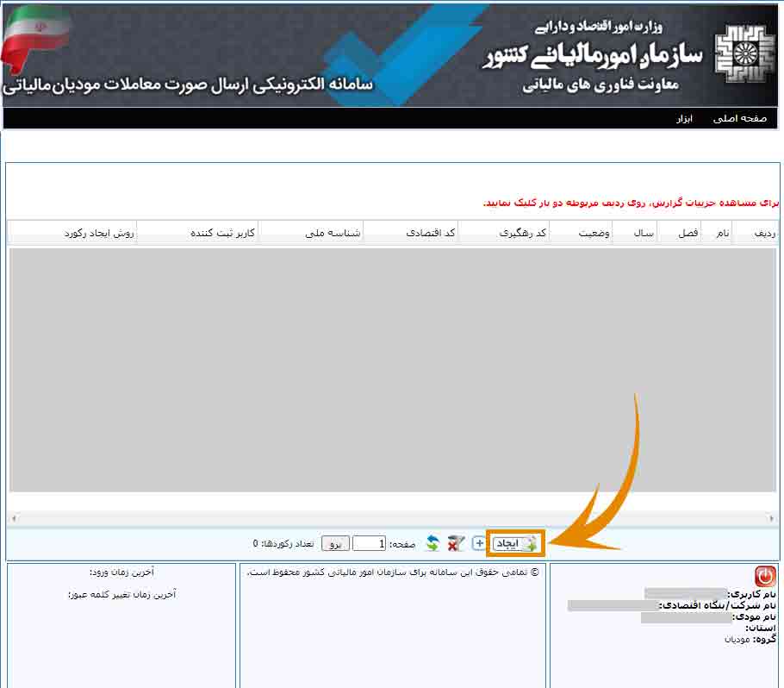Click the horizontal scrollbar right arrow
The height and width of the screenshot is (688, 784).
point(771,518)
